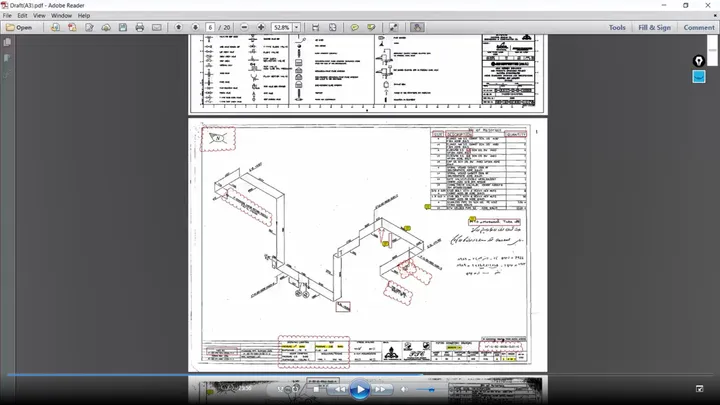Zoom out with the minus icon
The image size is (720, 405).
coord(244,28)
